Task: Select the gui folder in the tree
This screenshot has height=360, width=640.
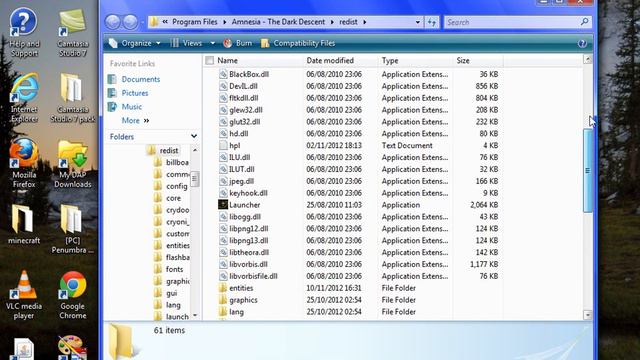Action: click(171, 293)
